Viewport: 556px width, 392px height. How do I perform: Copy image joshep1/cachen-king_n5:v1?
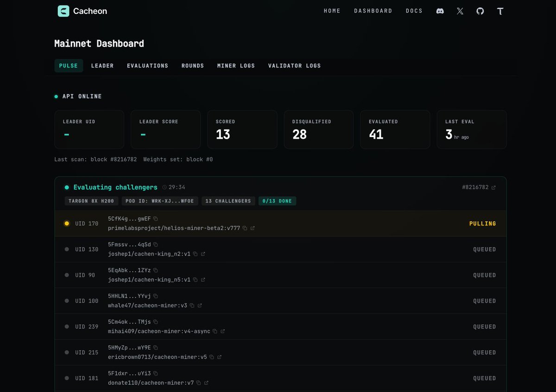point(196,280)
